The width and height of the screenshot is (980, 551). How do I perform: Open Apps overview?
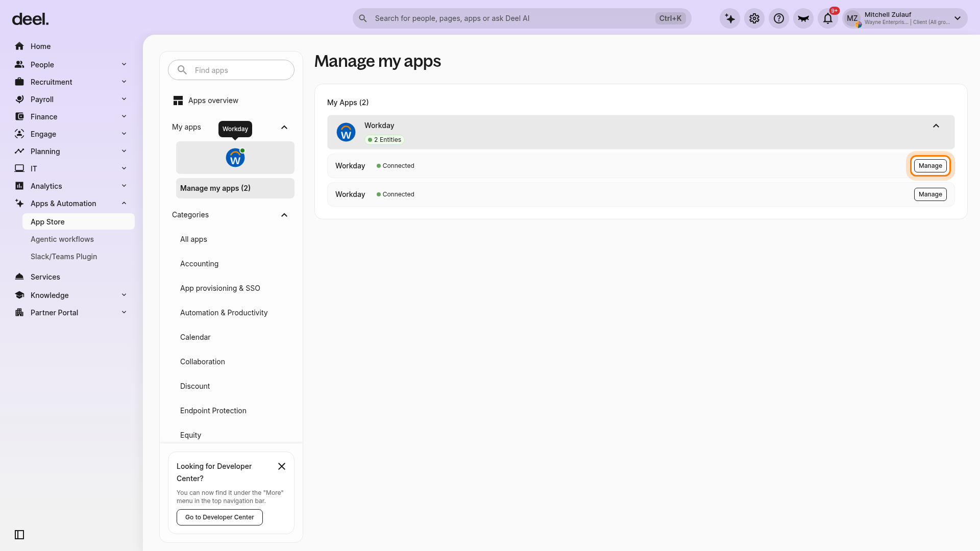pyautogui.click(x=213, y=101)
